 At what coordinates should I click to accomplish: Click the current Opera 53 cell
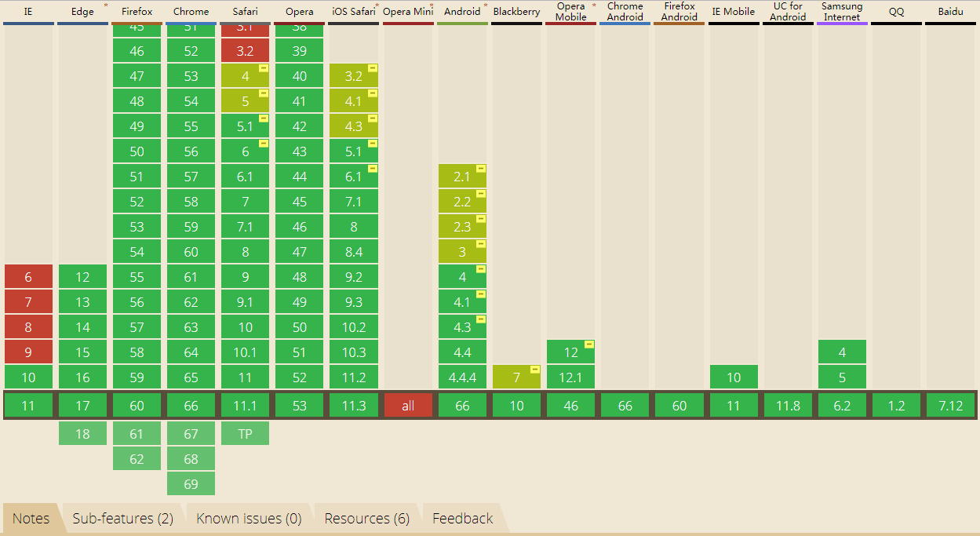[300, 406]
